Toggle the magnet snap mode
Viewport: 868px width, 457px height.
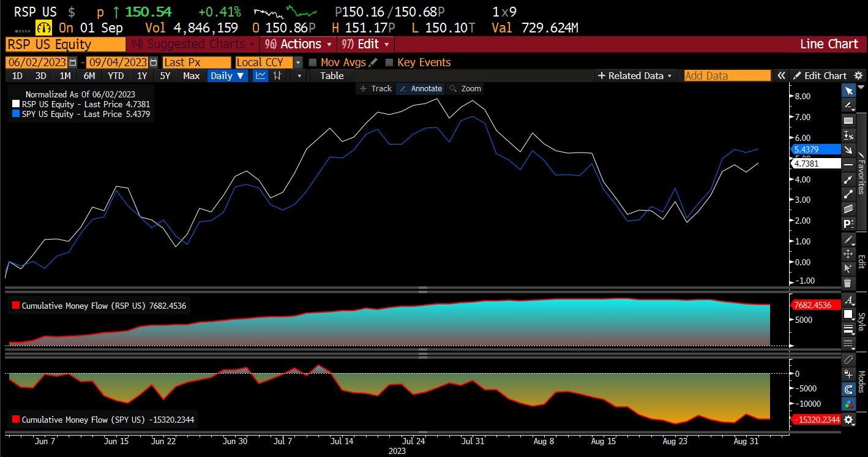point(848,389)
